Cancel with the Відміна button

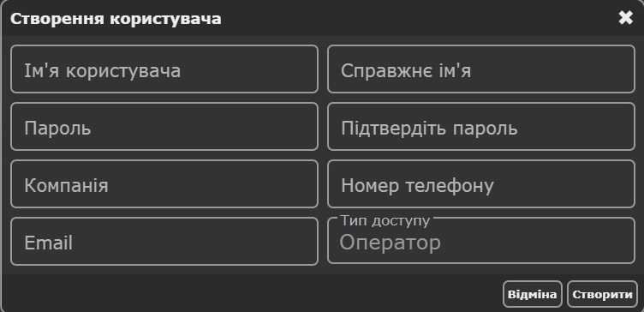pyautogui.click(x=533, y=294)
